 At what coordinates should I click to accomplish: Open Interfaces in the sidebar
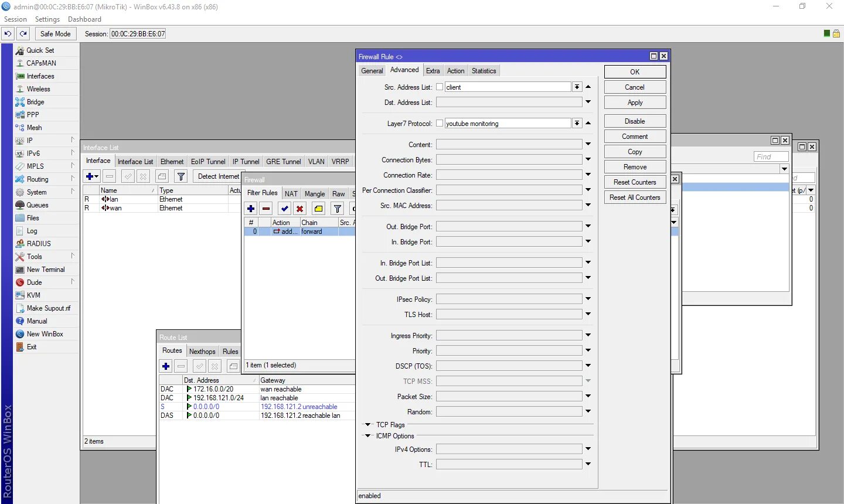click(40, 76)
